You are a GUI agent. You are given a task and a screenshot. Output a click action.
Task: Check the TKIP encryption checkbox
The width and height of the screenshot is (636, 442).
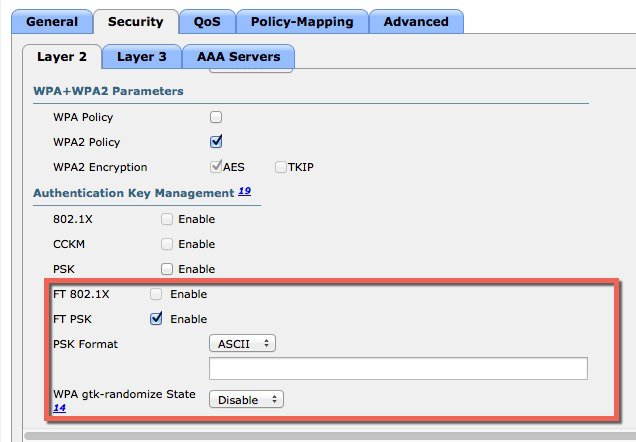point(281,167)
